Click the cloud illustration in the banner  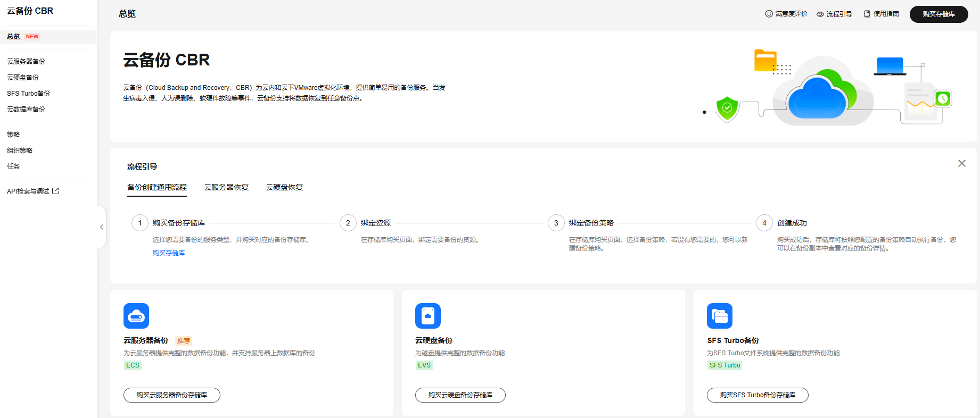(x=823, y=91)
